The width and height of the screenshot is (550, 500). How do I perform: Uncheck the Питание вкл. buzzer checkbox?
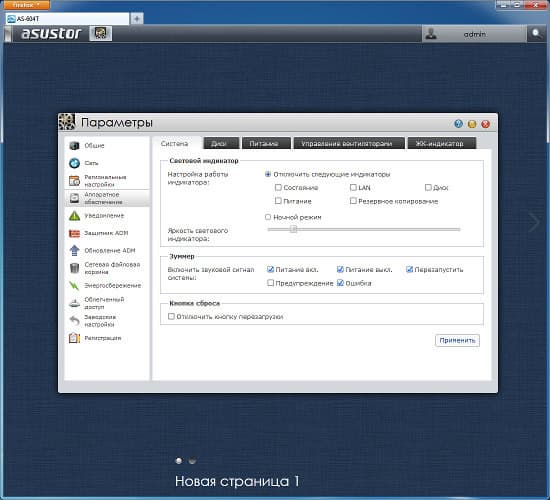pos(270,269)
